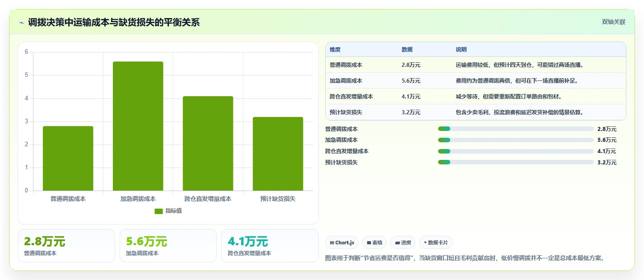Click the 普通调拨成本 progress bar
The image size is (644, 280).
pyautogui.click(x=516, y=129)
